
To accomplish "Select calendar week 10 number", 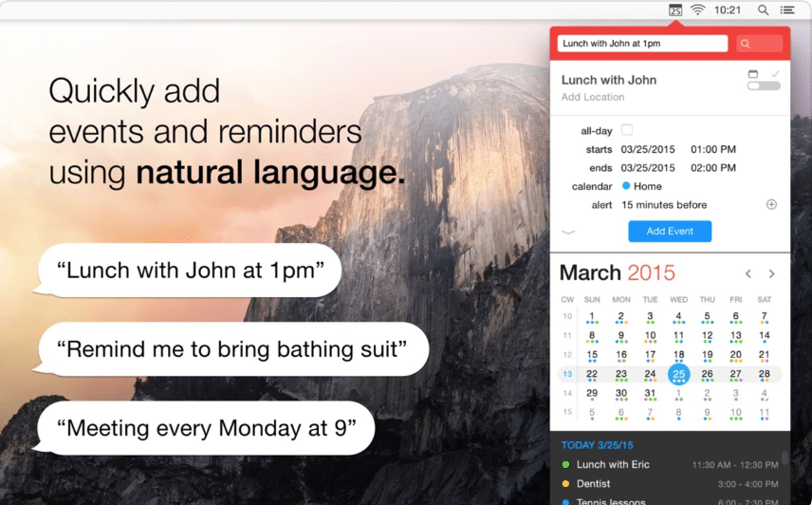I will click(x=567, y=316).
